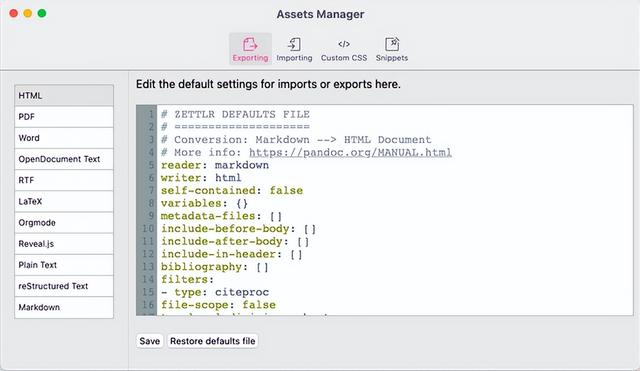Pick the RTF format entry
Screen dimensions: 640x371
(x=64, y=180)
